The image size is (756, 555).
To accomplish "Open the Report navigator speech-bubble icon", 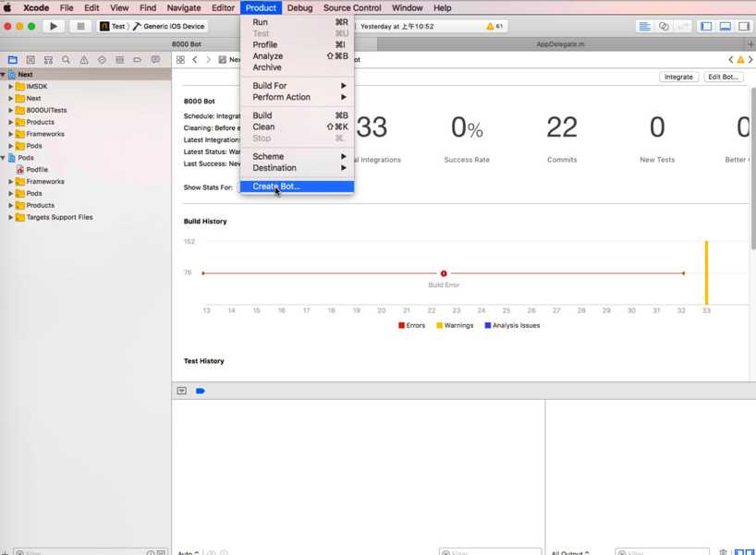I will point(155,60).
